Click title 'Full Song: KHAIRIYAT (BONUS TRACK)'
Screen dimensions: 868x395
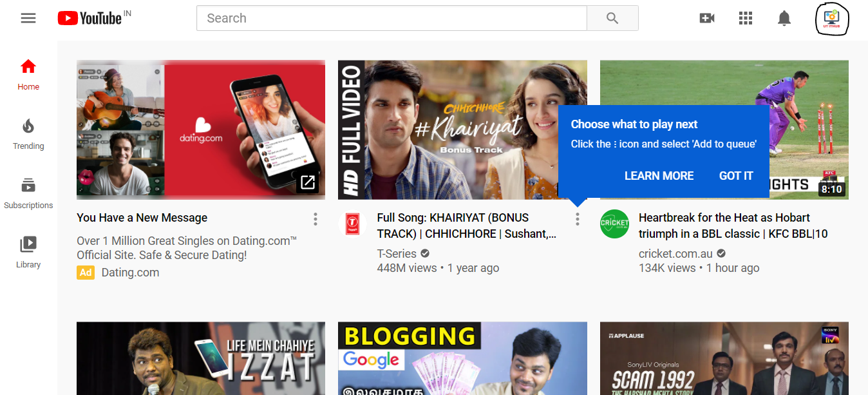click(x=467, y=226)
